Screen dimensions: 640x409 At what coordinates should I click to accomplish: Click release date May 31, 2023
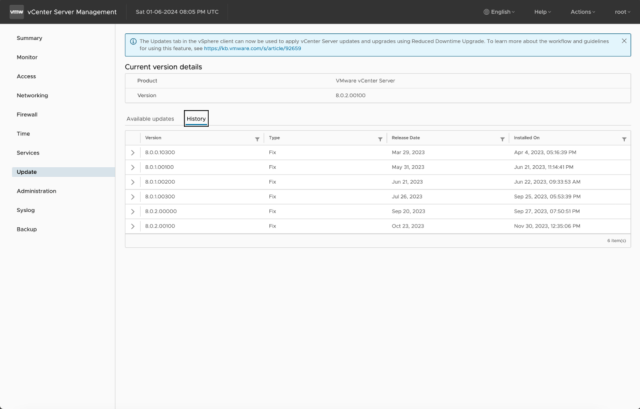coord(408,167)
